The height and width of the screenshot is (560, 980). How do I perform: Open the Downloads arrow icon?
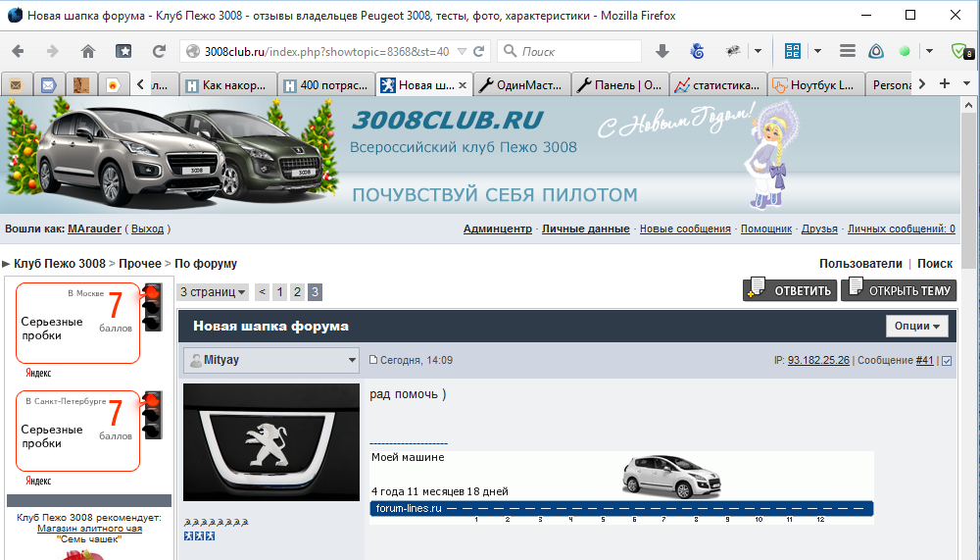click(x=662, y=51)
